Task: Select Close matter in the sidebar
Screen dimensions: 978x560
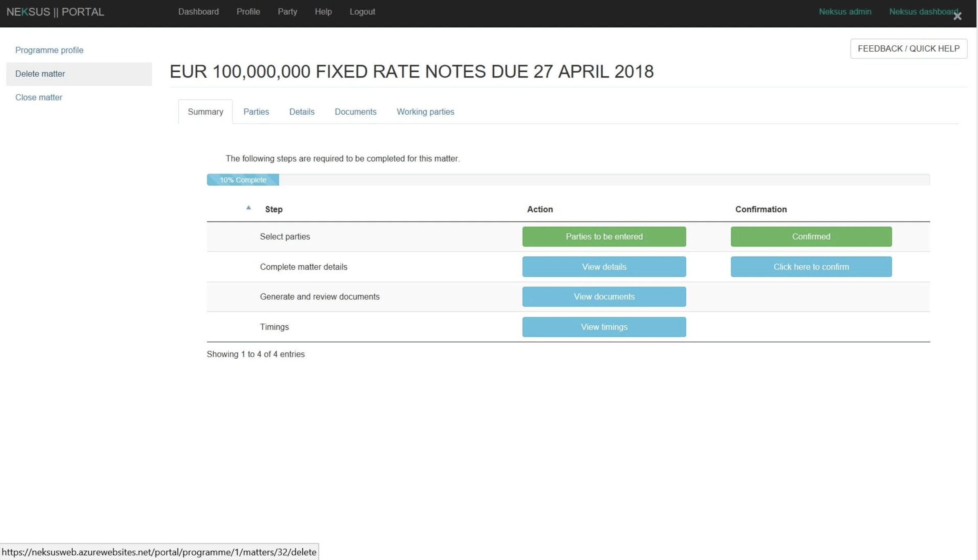Action: pos(39,98)
